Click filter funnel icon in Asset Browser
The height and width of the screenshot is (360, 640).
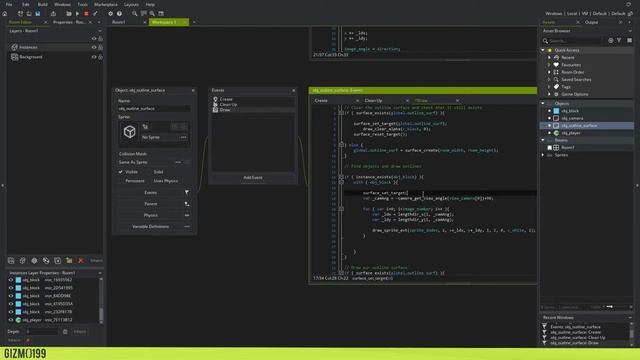pyautogui.click(x=619, y=40)
